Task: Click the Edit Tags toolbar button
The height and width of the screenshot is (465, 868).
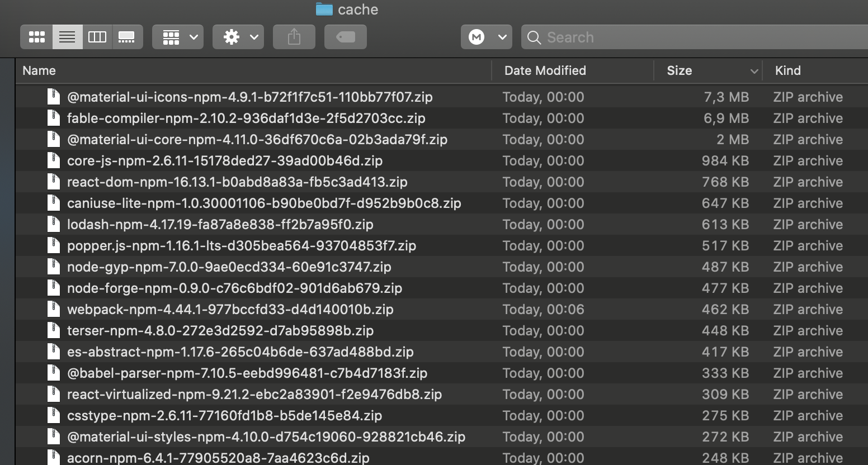Action: (346, 37)
